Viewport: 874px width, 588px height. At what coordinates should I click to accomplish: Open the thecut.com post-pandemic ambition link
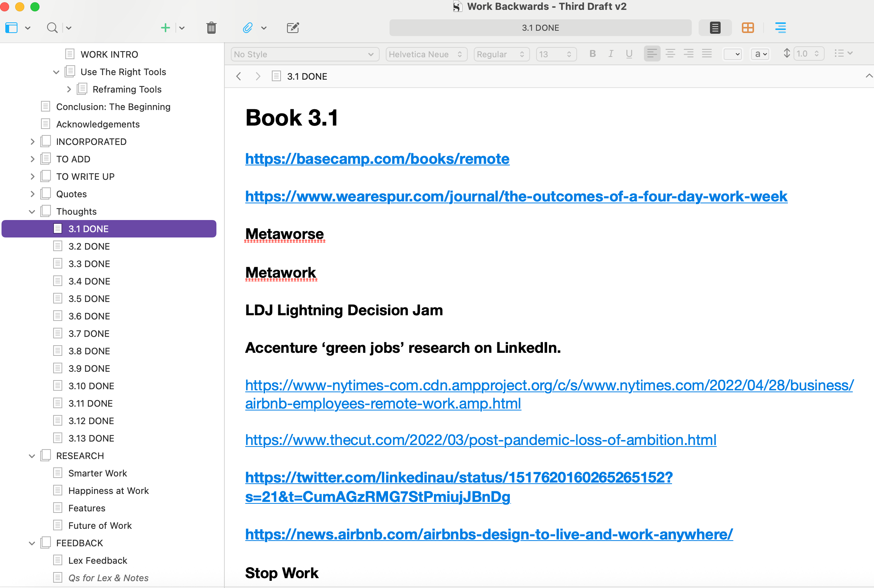click(x=480, y=440)
